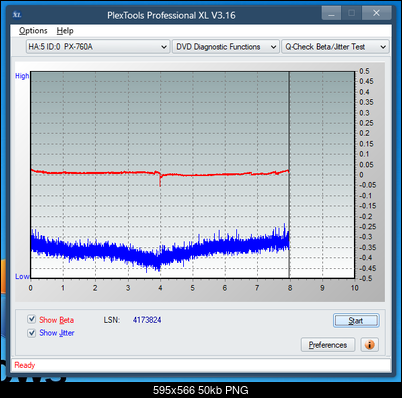402x398 pixels.
Task: Toggle the Show Jitter checkbox
Action: 31,332
